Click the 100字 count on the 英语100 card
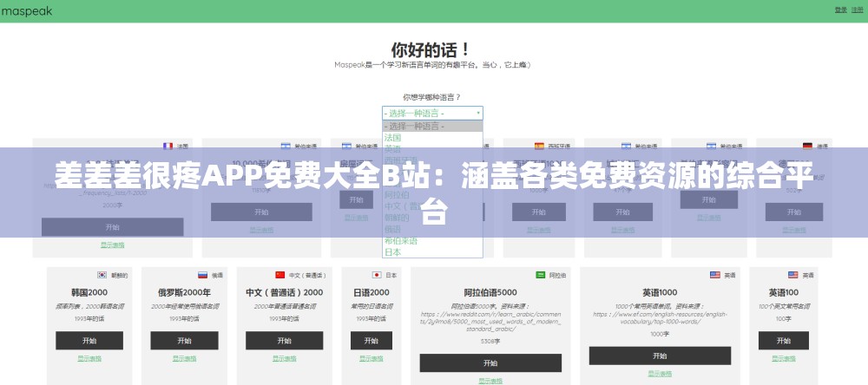The width and height of the screenshot is (868, 385). (x=783, y=318)
